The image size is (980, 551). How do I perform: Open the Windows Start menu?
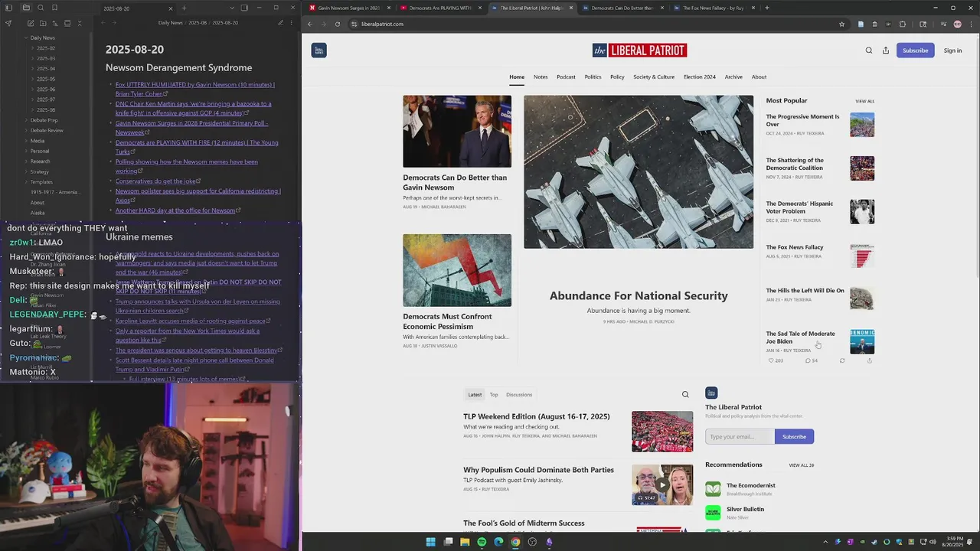pos(430,542)
